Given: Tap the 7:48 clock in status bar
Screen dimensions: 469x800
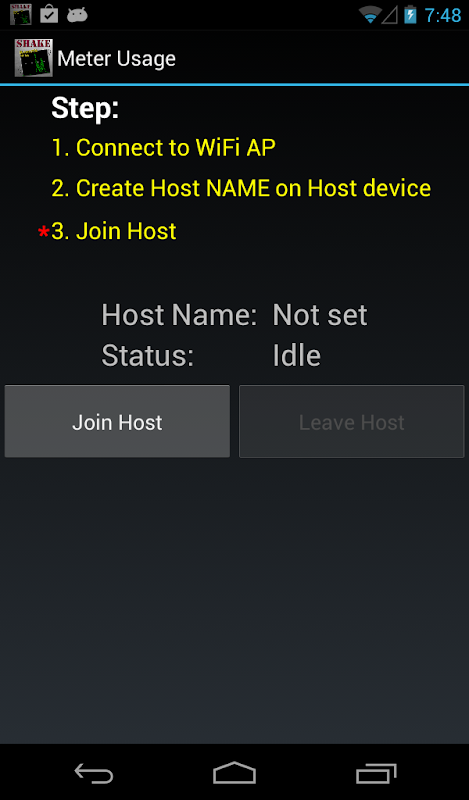Looking at the screenshot, I should click(442, 15).
